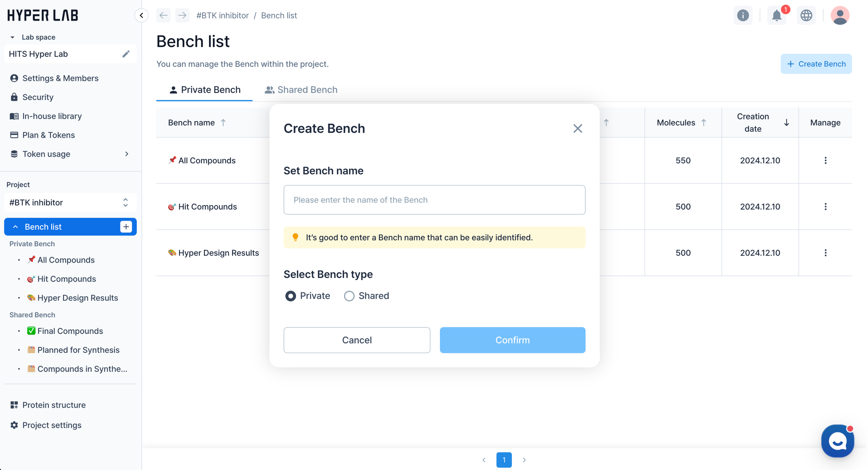The height and width of the screenshot is (470, 868).
Task: Click the info icon in header
Action: point(743,15)
